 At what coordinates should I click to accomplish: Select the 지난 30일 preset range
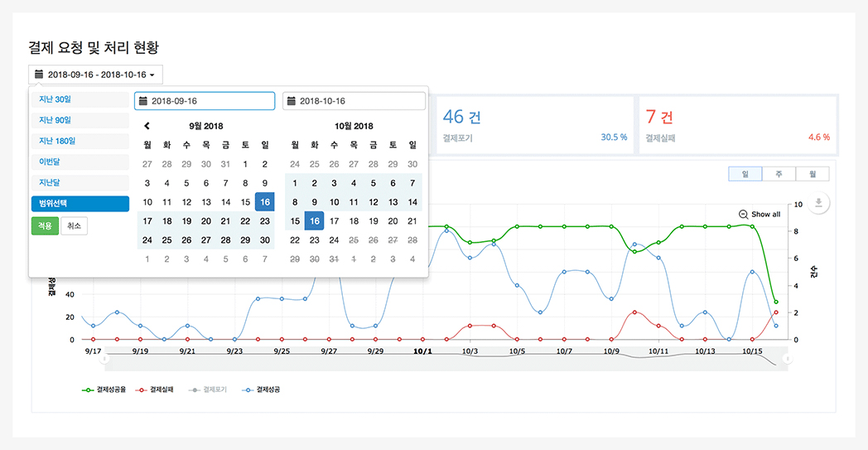(80, 99)
